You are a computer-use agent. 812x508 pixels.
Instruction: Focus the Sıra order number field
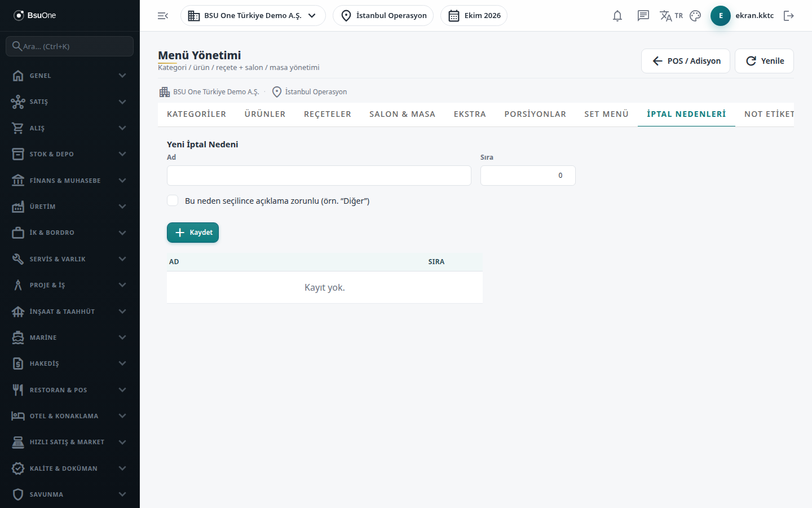tap(528, 176)
